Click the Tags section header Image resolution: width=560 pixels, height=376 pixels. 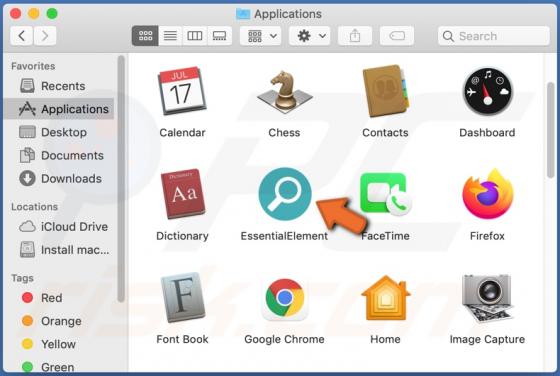pos(22,278)
